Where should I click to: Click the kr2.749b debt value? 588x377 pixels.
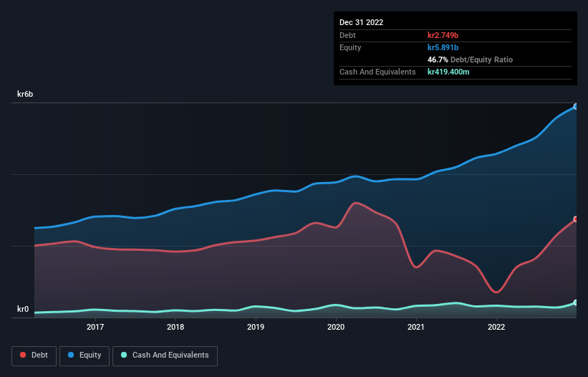click(443, 35)
